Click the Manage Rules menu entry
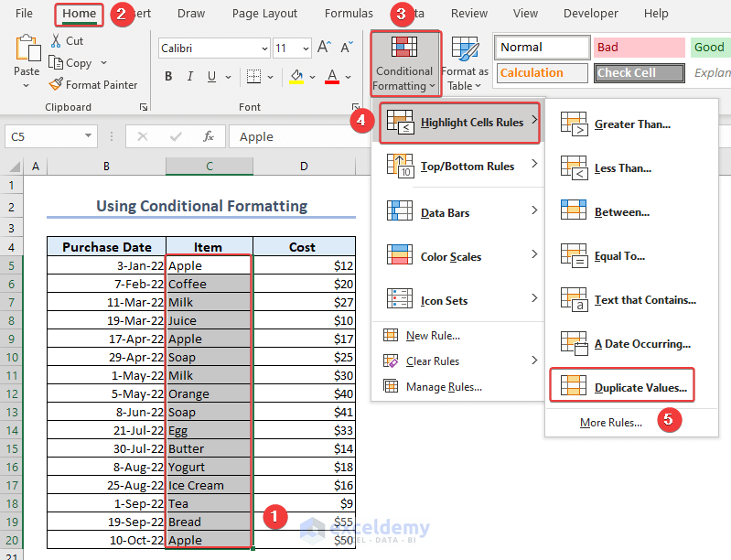 coord(445,386)
